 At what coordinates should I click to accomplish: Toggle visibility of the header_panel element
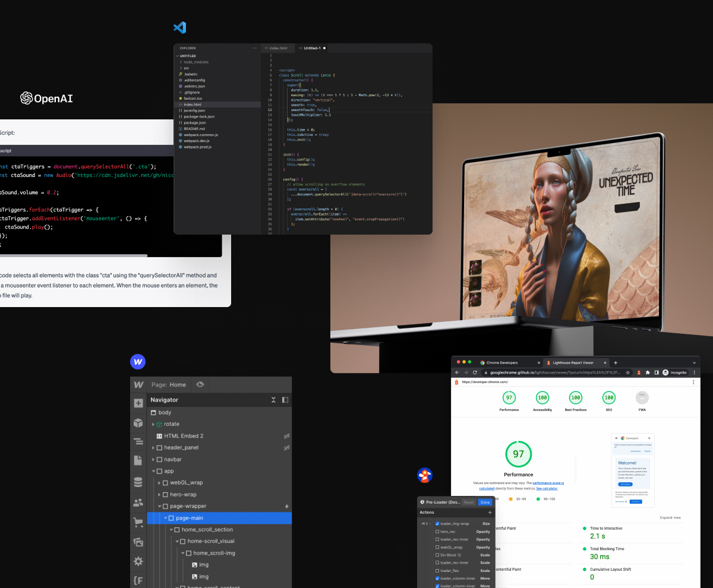(x=287, y=447)
